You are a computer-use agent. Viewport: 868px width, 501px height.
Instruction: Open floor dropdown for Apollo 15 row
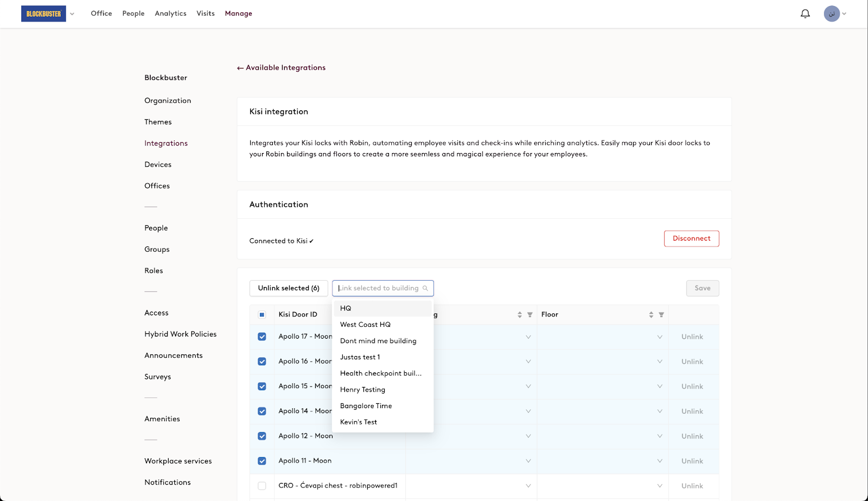[x=660, y=386]
